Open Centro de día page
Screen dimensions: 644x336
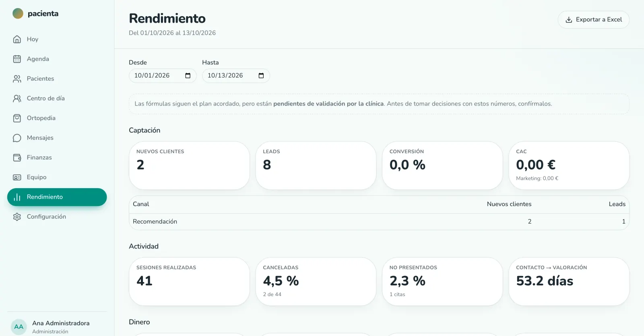[x=57, y=98]
